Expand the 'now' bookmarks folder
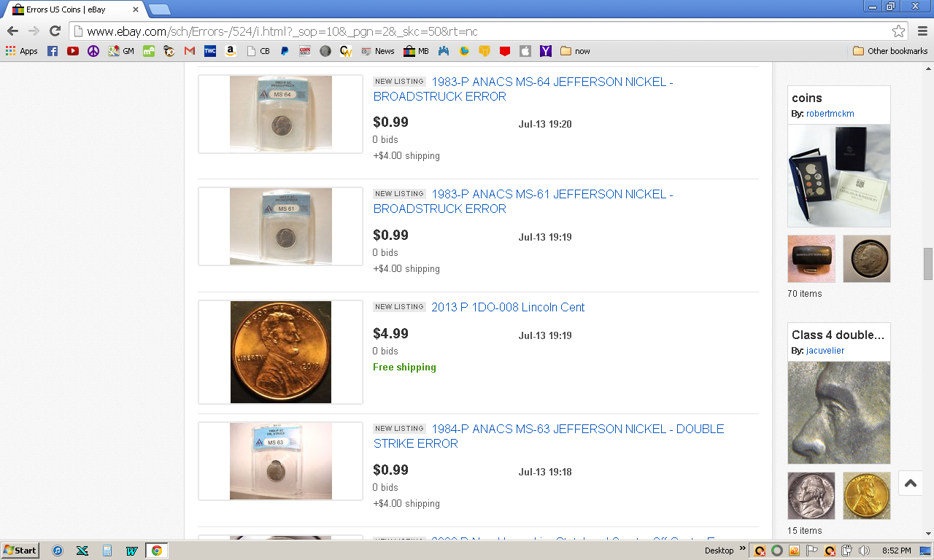Viewport: 934px width, 560px height. (x=575, y=51)
